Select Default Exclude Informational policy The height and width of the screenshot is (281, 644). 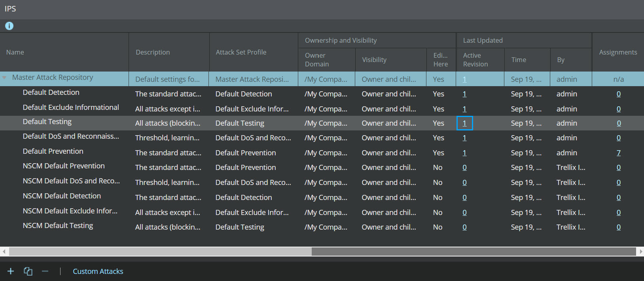pos(71,107)
